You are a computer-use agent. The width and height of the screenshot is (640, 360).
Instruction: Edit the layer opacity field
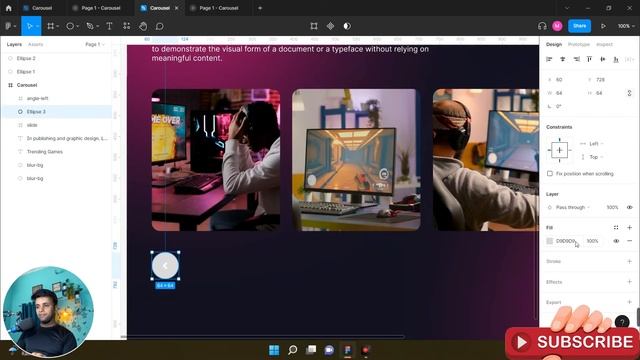612,207
